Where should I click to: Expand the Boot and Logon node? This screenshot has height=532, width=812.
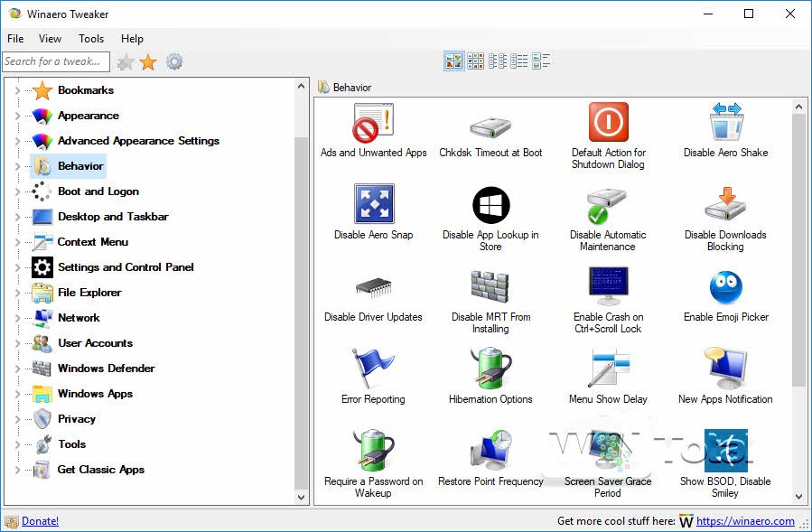coord(17,191)
